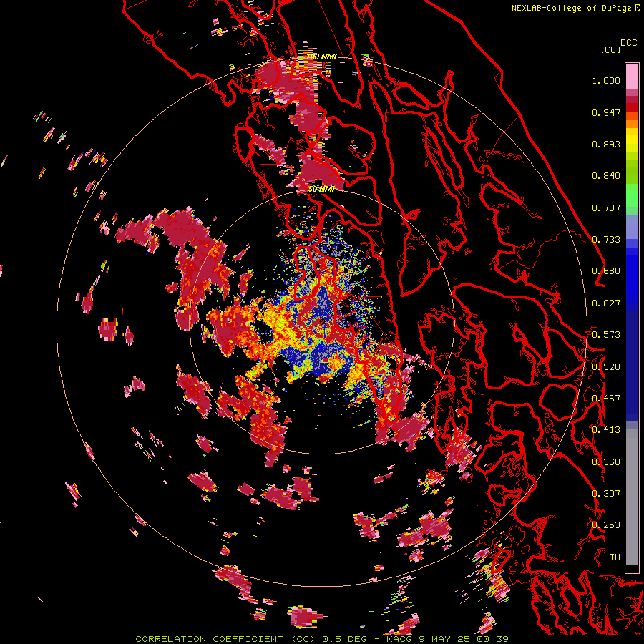The height and width of the screenshot is (644, 644).
Task: Select the 0.413 scale value
Action: tap(606, 430)
